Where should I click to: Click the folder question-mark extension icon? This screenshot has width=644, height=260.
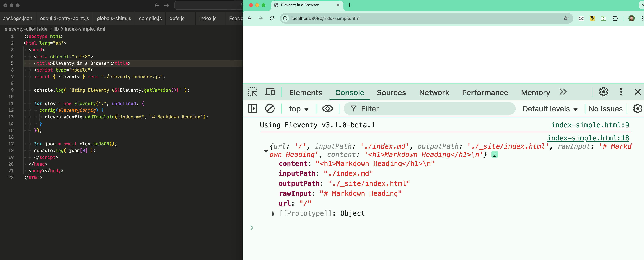point(603,18)
